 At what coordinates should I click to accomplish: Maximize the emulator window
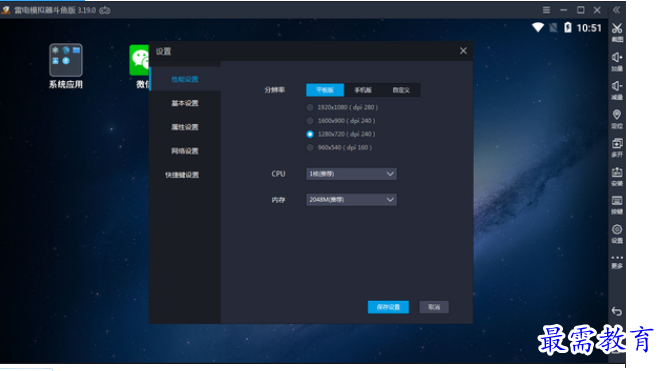coord(581,10)
